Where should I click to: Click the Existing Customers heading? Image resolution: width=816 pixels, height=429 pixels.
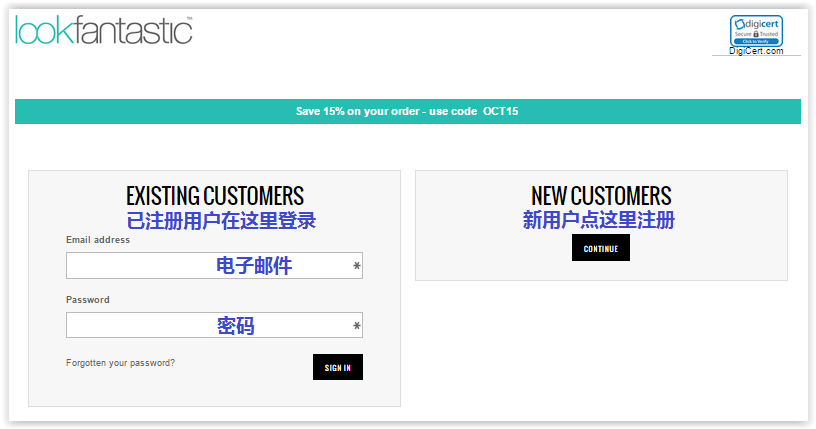coord(215,196)
